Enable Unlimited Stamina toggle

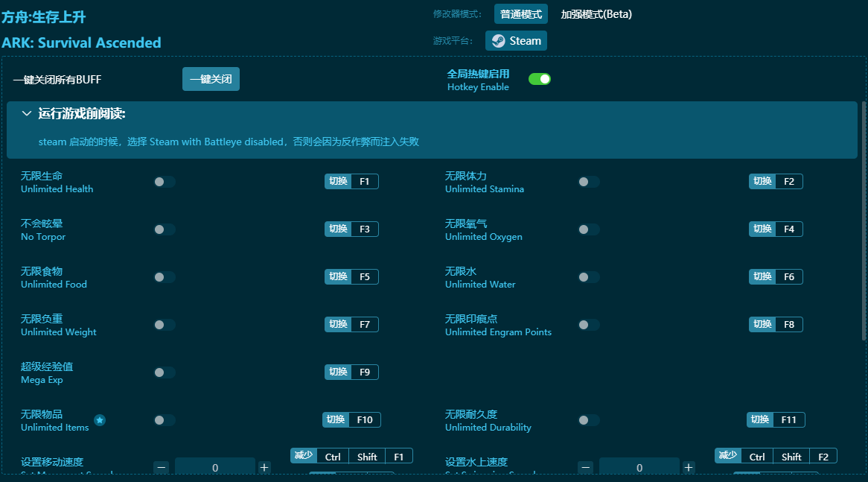point(589,182)
